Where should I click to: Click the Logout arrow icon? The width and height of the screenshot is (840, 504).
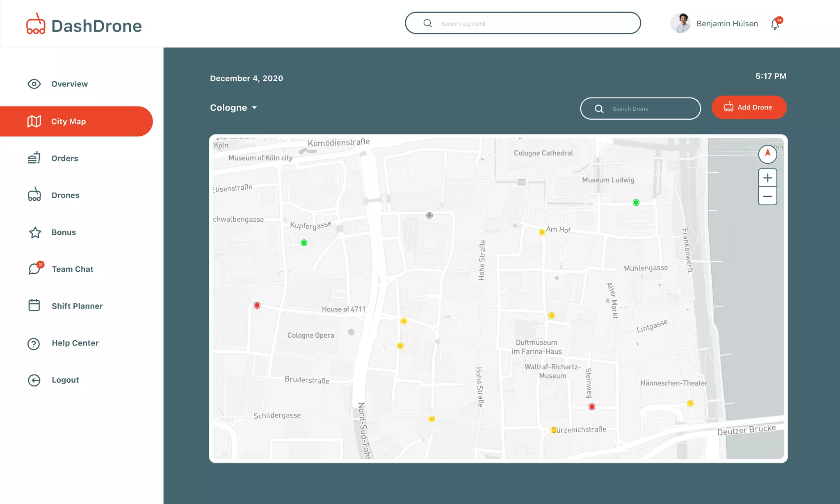coord(34,380)
